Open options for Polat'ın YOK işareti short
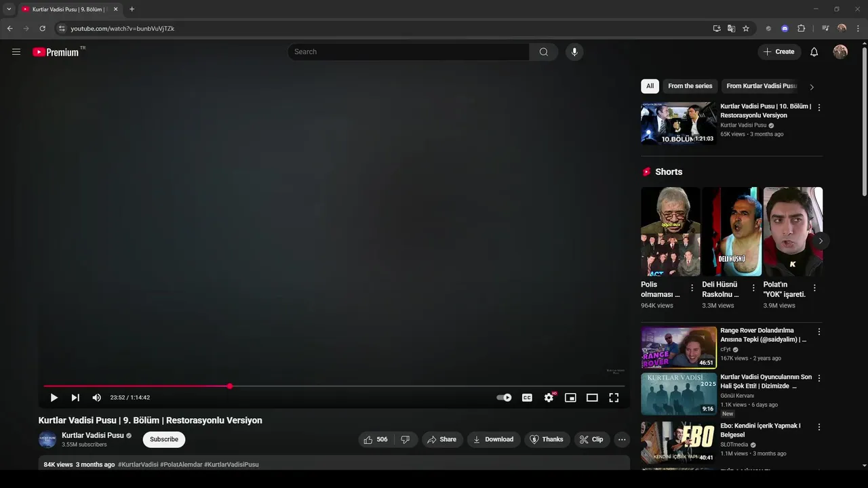The height and width of the screenshot is (488, 868). click(814, 288)
